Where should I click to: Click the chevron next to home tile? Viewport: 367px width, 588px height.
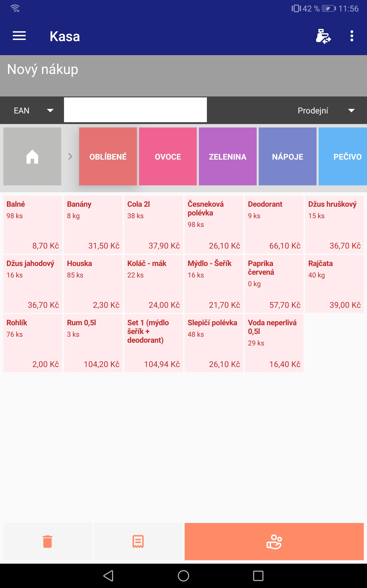pyautogui.click(x=70, y=156)
